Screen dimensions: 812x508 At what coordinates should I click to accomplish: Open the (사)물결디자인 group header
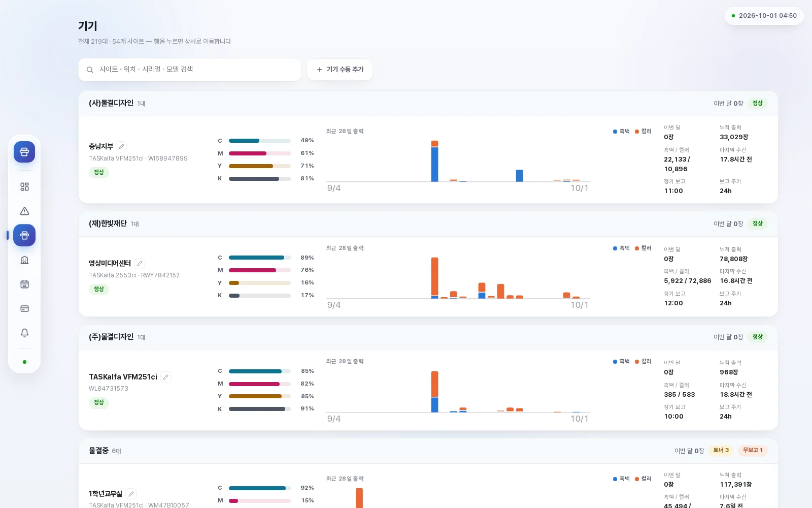click(x=428, y=104)
